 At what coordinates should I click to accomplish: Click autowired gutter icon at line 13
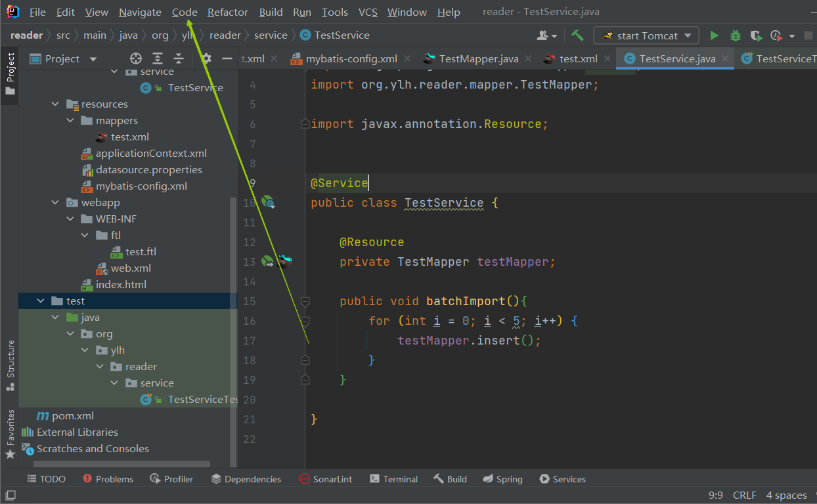click(267, 261)
